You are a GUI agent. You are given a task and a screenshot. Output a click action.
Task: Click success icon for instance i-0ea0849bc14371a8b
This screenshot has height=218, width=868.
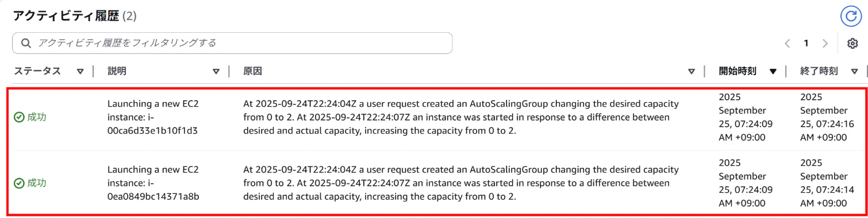tap(19, 183)
